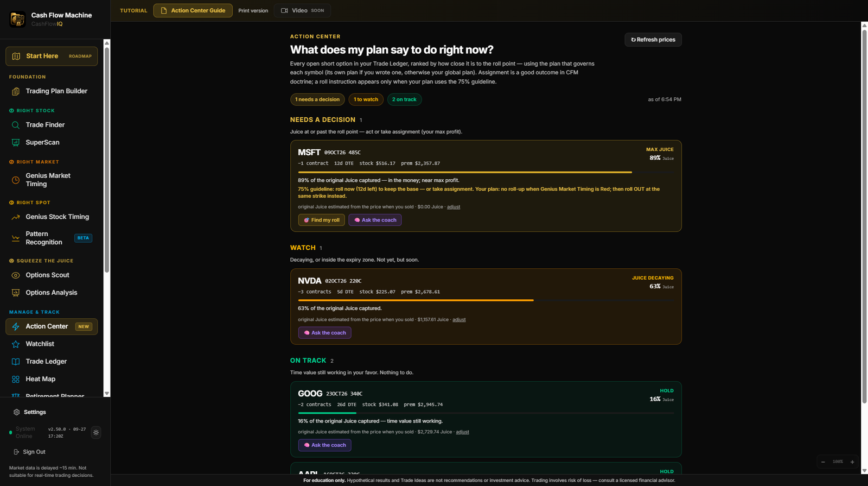Click the adjust link on MSFT card
The width and height of the screenshot is (868, 486).
point(454,207)
